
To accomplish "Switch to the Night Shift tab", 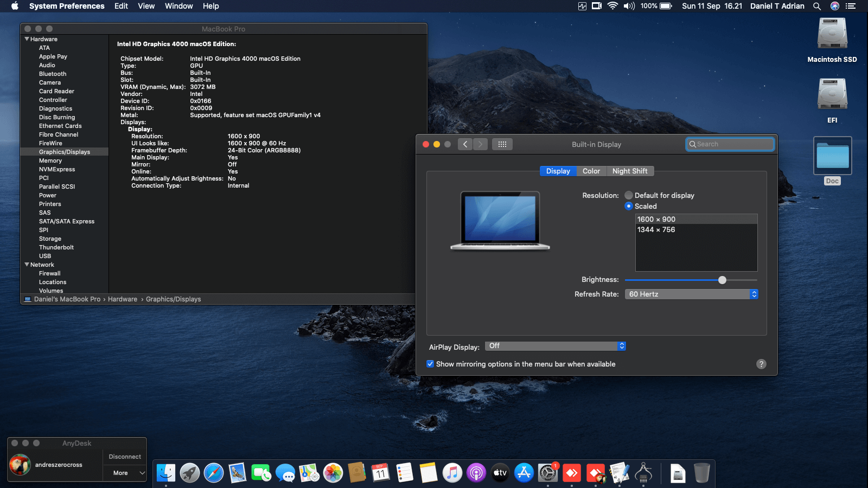I will [x=630, y=171].
